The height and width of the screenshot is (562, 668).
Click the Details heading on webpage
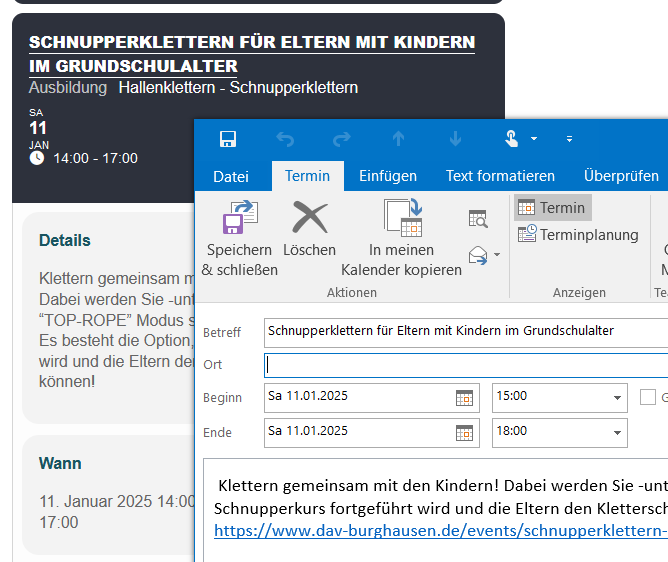65,240
